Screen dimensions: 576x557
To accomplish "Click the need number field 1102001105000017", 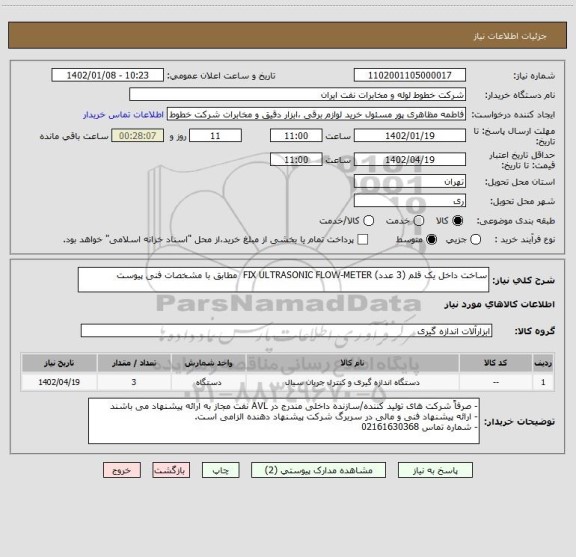I will [x=410, y=75].
